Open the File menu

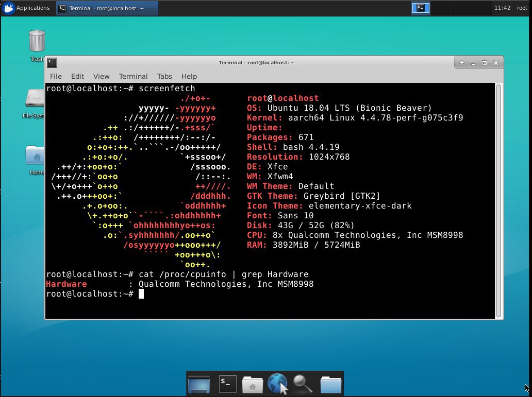point(56,76)
